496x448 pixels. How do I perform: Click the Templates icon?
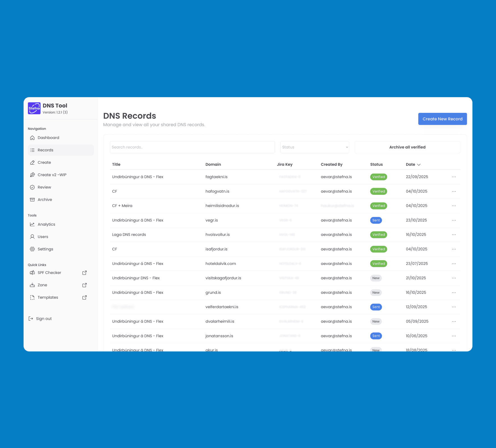(32, 297)
